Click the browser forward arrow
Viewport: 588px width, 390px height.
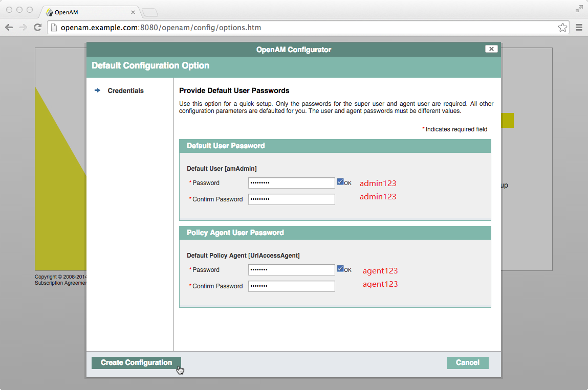(23, 28)
